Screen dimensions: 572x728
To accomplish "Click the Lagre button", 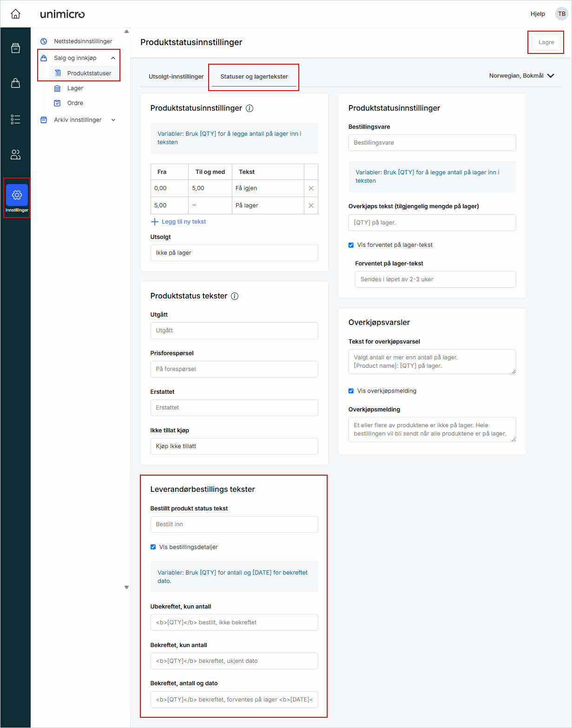I will tap(546, 42).
